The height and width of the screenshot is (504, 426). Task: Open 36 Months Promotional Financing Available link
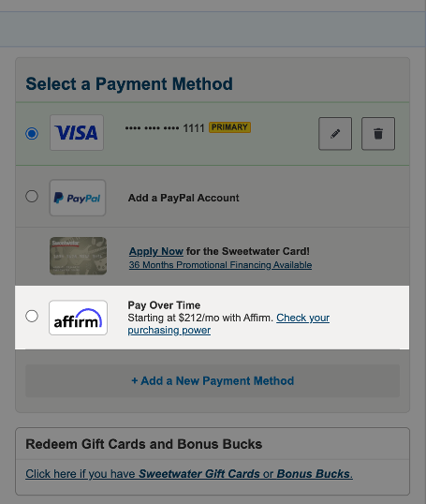click(220, 265)
